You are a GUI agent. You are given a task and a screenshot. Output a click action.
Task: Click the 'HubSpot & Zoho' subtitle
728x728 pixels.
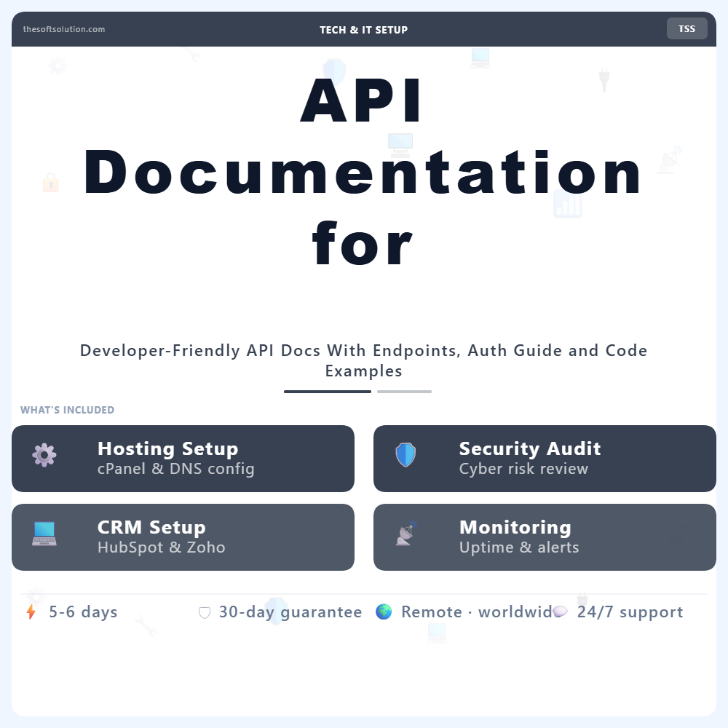pos(162,547)
